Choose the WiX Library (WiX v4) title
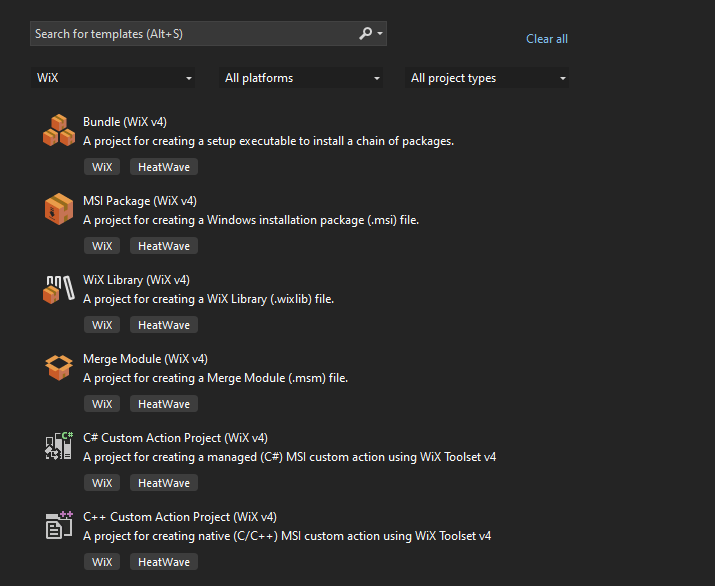Screen dimensions: 715x586 pyautogui.click(x=136, y=280)
